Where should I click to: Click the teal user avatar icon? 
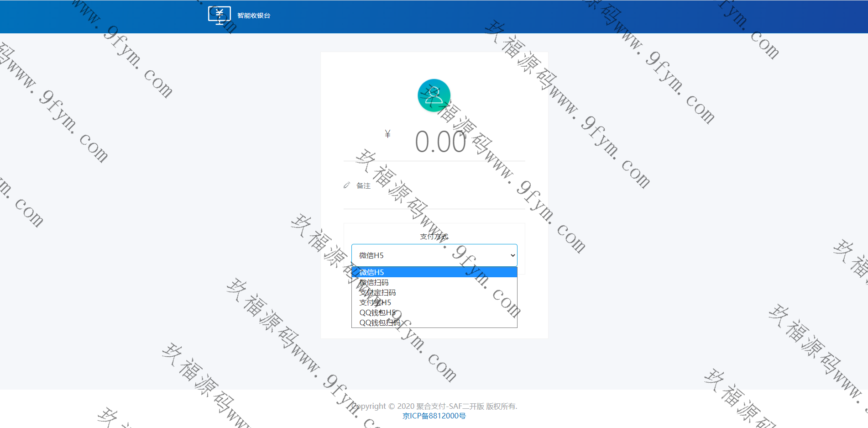coord(434,95)
